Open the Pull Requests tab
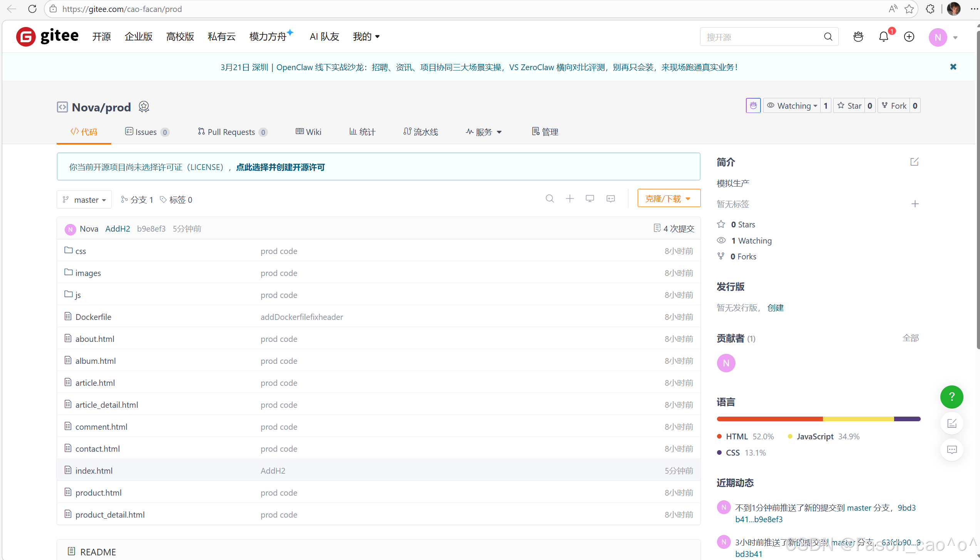980x560 pixels. click(231, 132)
